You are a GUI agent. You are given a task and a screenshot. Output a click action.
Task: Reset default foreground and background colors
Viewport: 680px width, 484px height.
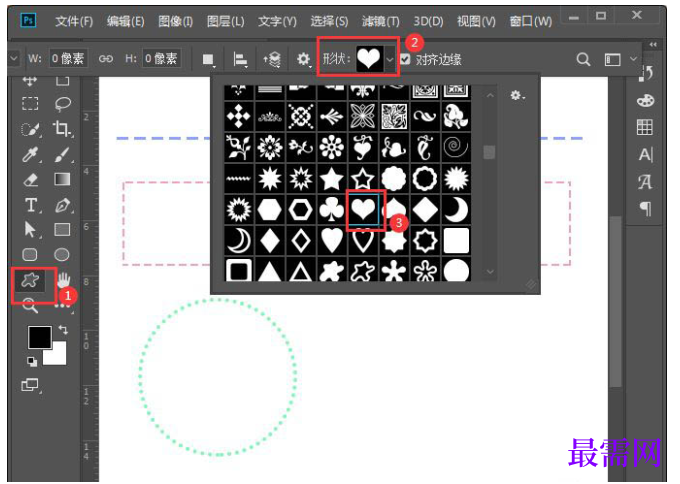point(32,361)
